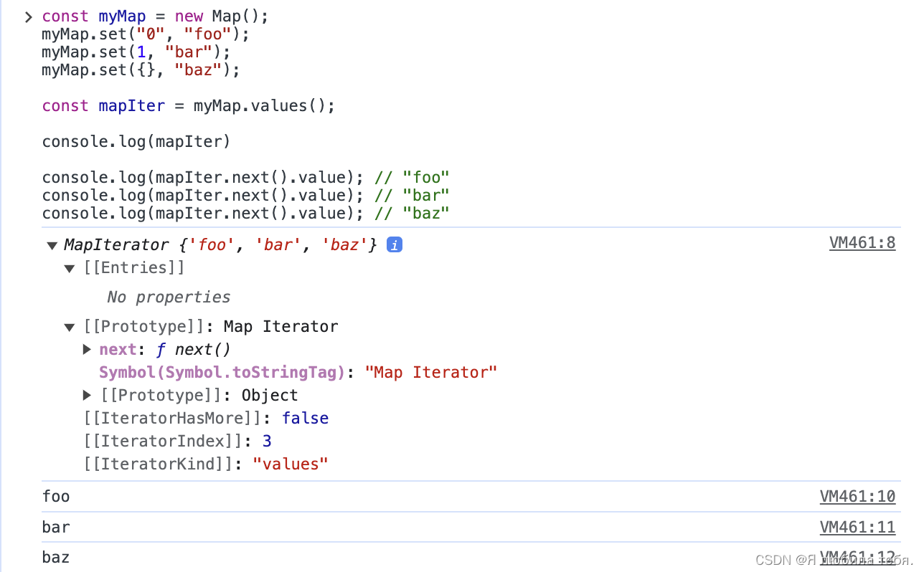This screenshot has width=924, height=572.
Task: Click the code line commented // "foo"
Action: click(x=245, y=177)
